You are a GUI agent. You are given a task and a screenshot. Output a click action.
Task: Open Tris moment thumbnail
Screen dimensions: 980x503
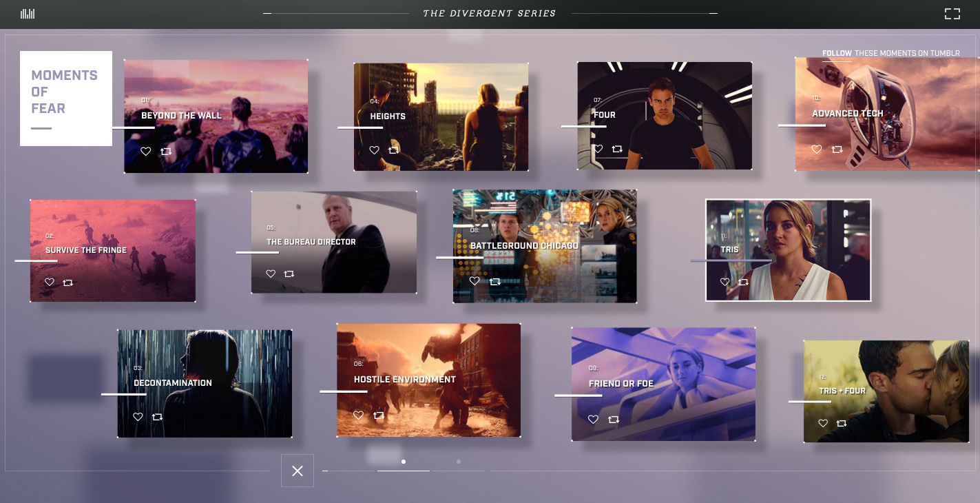[x=789, y=250]
